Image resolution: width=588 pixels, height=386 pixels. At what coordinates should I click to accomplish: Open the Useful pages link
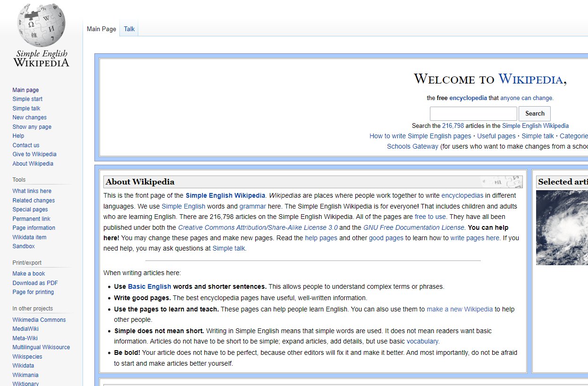[496, 136]
